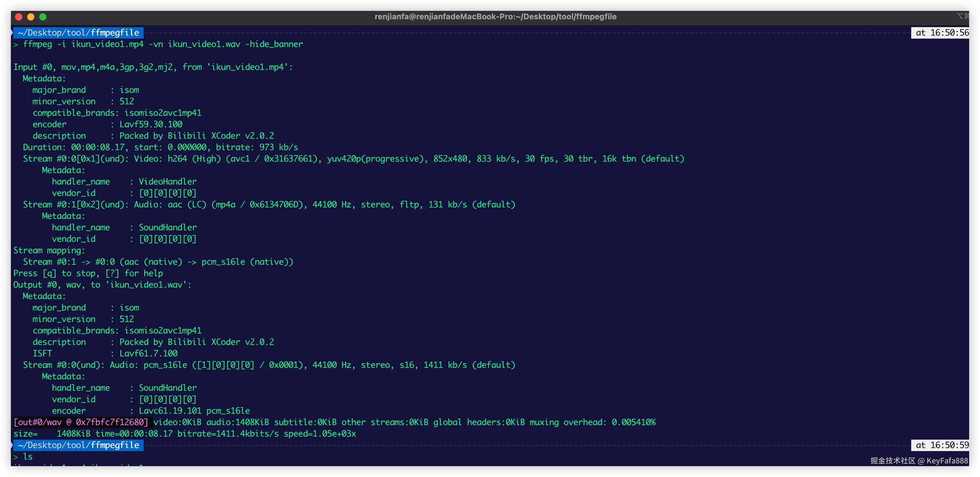
Task: Click the ffmpeg -i ikun_video1.mp4 command line
Action: (x=163, y=44)
